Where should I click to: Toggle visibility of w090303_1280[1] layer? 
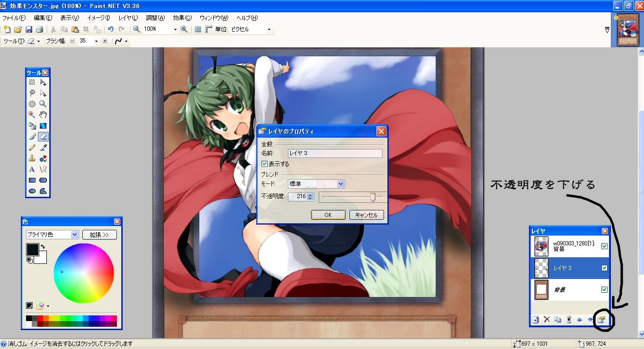[604, 246]
